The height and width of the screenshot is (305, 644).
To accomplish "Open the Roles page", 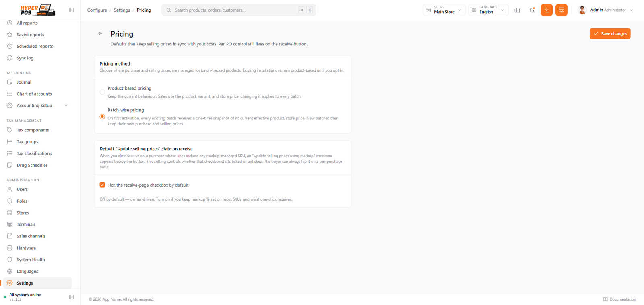I will point(37,201).
